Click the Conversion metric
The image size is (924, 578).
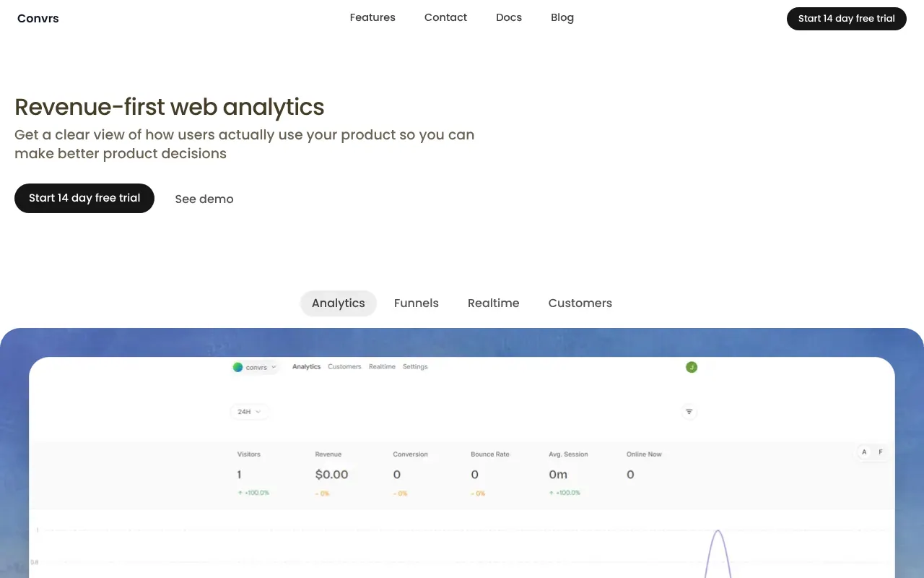[410, 474]
